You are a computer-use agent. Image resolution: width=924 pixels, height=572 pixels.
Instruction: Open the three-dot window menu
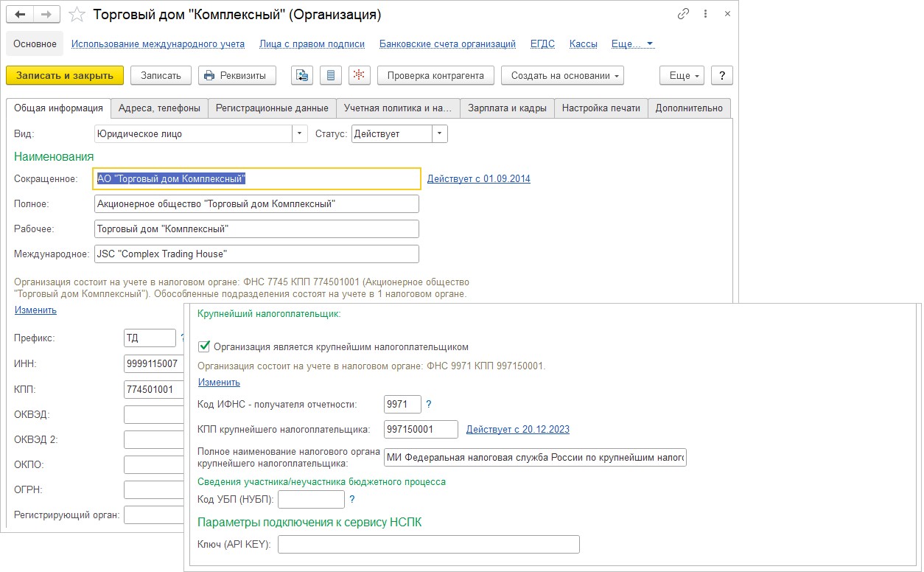click(706, 14)
